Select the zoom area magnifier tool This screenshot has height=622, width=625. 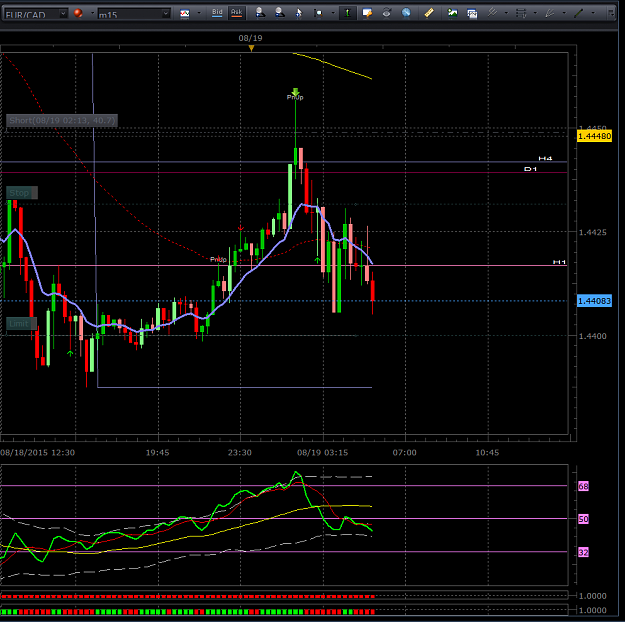coord(318,13)
